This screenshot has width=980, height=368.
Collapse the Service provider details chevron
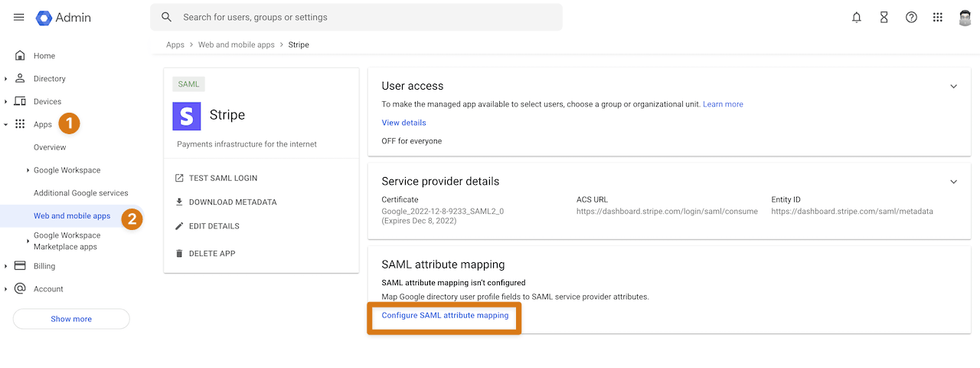pyautogui.click(x=953, y=182)
